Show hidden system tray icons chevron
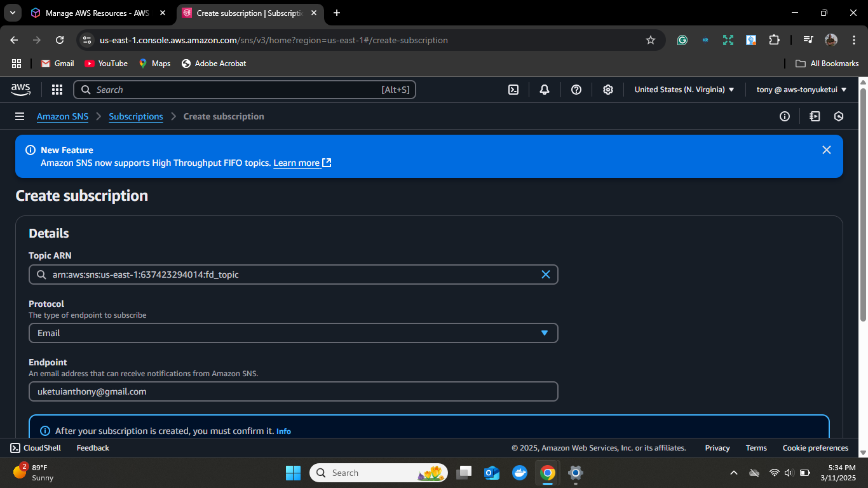This screenshot has height=488, width=868. [x=734, y=473]
